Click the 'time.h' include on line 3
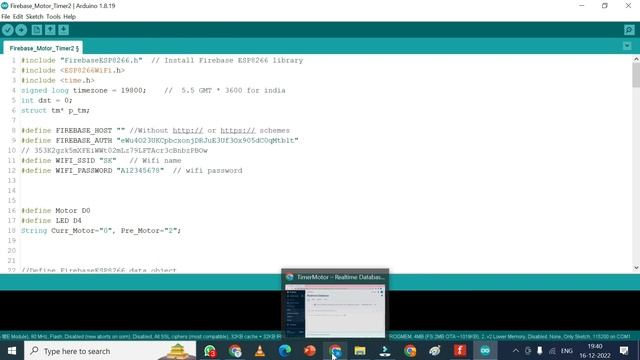 tap(78, 80)
